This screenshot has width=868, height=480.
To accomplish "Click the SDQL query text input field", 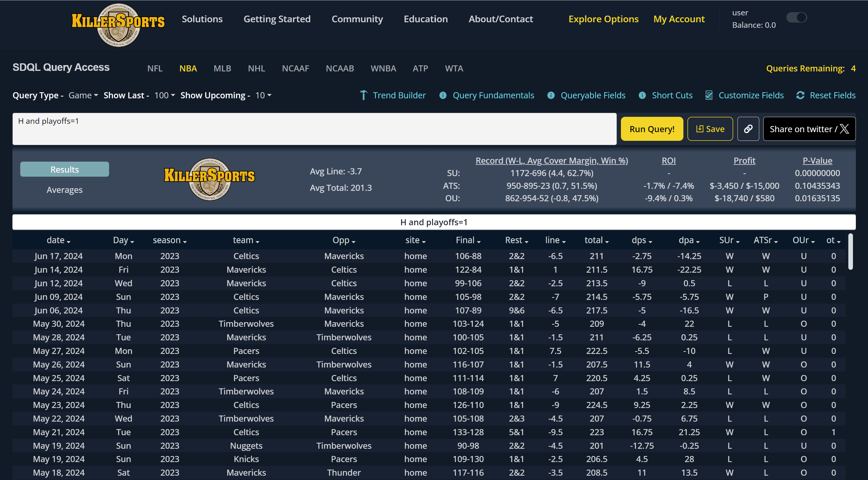I will pos(315,129).
